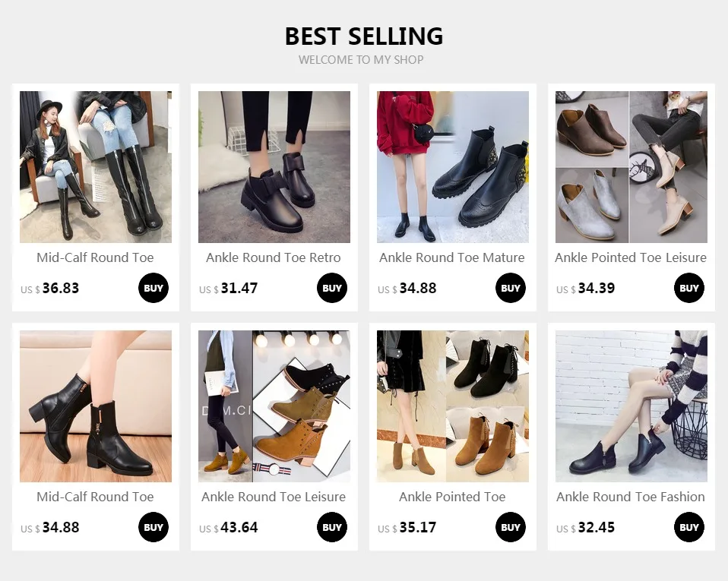Click the US $32.45 price

pos(585,528)
